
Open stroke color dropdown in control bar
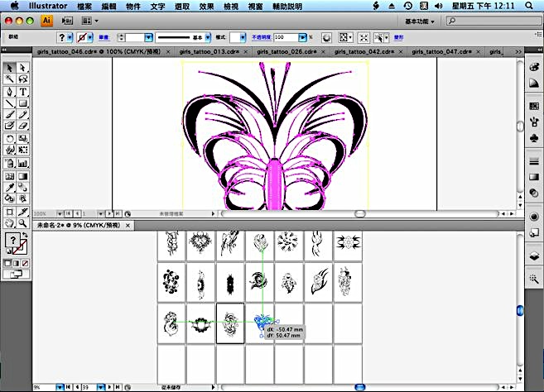click(90, 37)
